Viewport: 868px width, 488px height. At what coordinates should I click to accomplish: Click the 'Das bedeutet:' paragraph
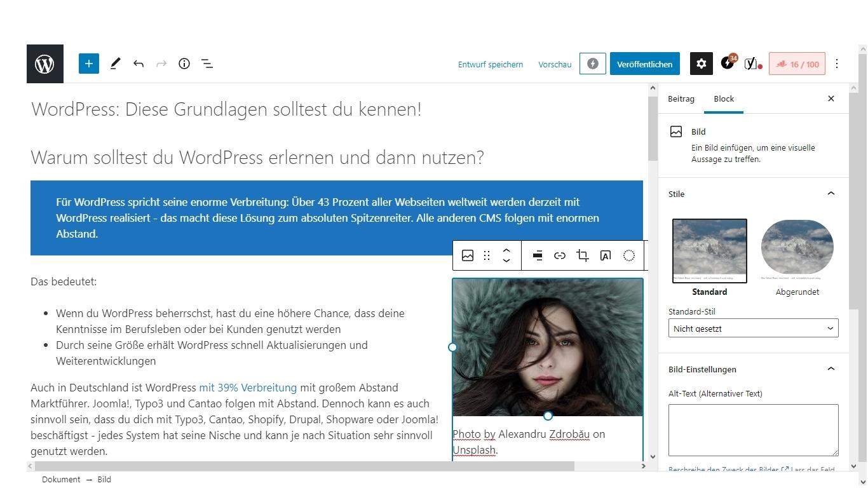click(x=64, y=281)
